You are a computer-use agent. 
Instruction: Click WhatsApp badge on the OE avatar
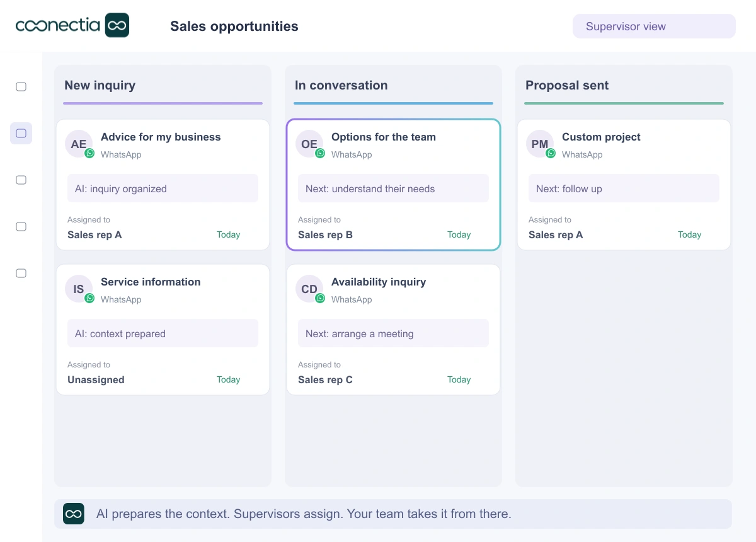[320, 153]
